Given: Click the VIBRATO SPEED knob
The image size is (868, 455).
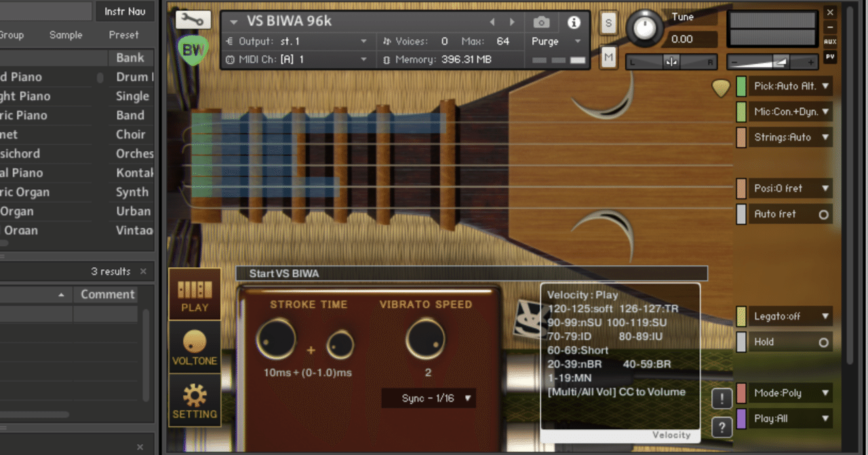Looking at the screenshot, I should [426, 339].
